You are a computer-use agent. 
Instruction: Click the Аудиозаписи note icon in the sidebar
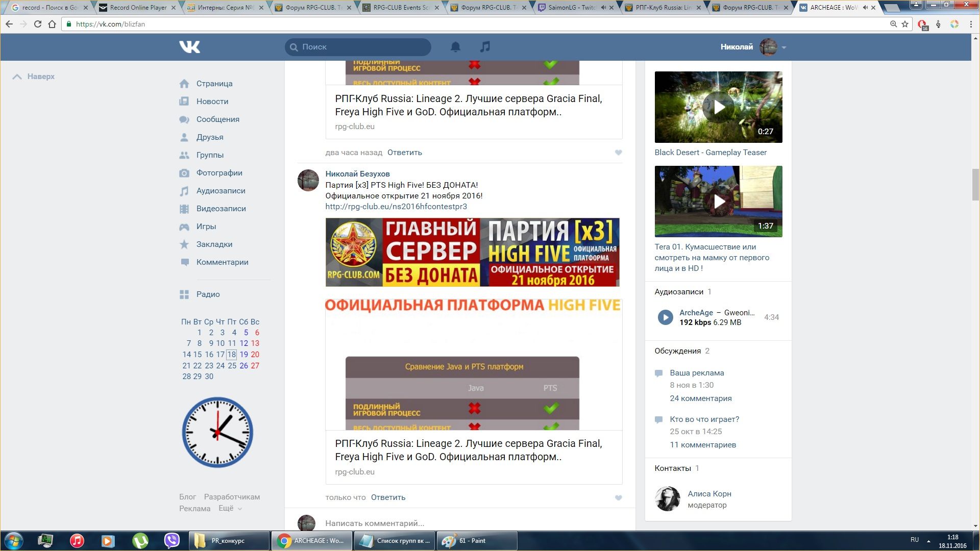tap(184, 191)
